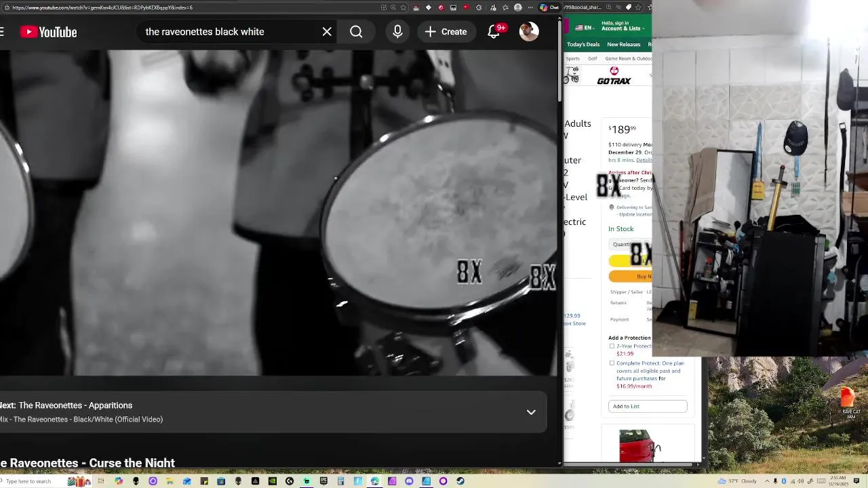
Task: Open the Calculator taskbar icon
Action: tap(340, 481)
